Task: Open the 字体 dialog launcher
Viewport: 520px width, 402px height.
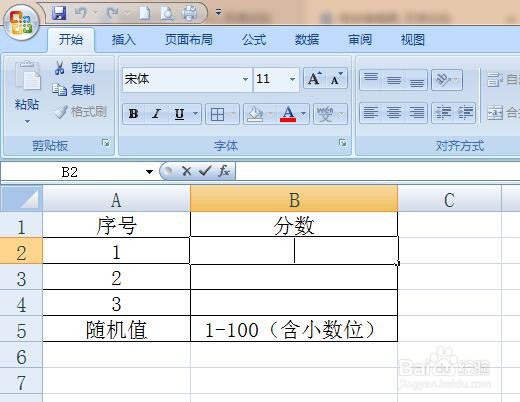Action: click(342, 143)
